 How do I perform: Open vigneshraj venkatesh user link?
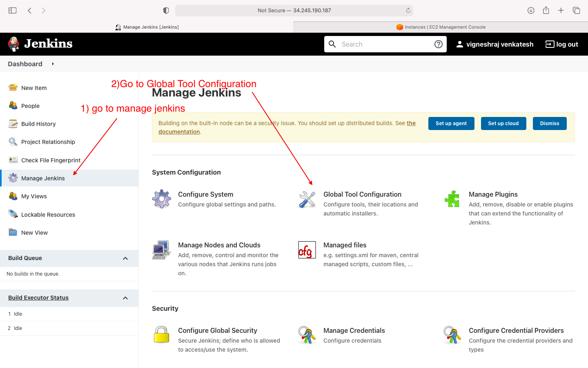(x=500, y=44)
